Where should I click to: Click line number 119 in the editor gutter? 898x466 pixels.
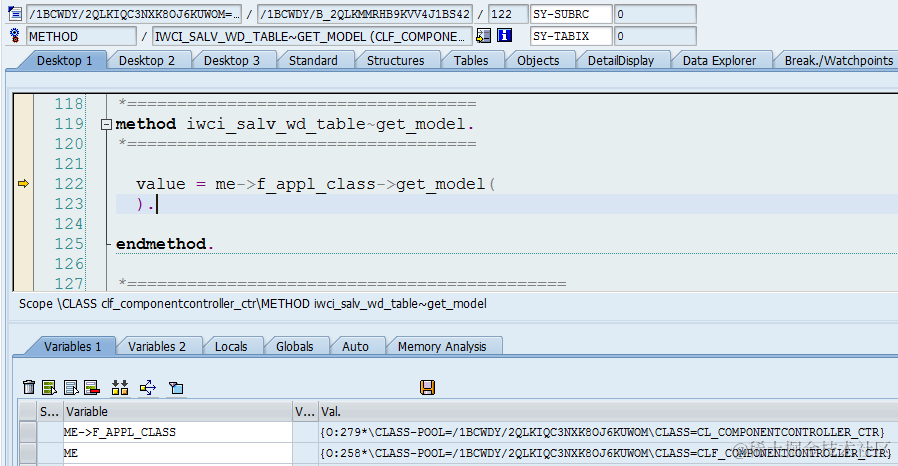pos(69,124)
